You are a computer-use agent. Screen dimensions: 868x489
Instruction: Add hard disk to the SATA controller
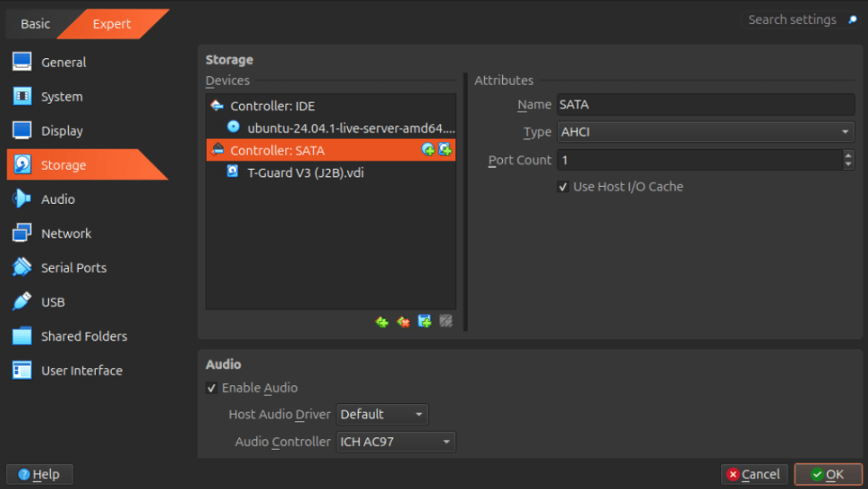tap(445, 149)
